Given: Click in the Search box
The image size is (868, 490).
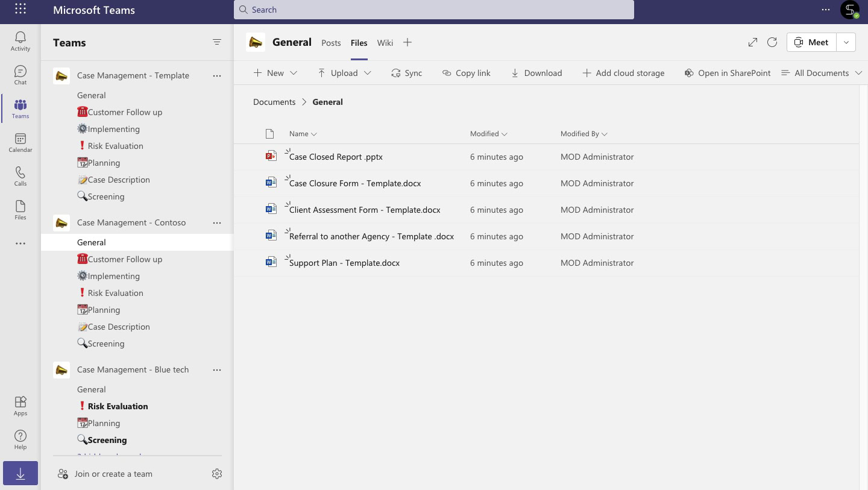Looking at the screenshot, I should click(x=434, y=10).
